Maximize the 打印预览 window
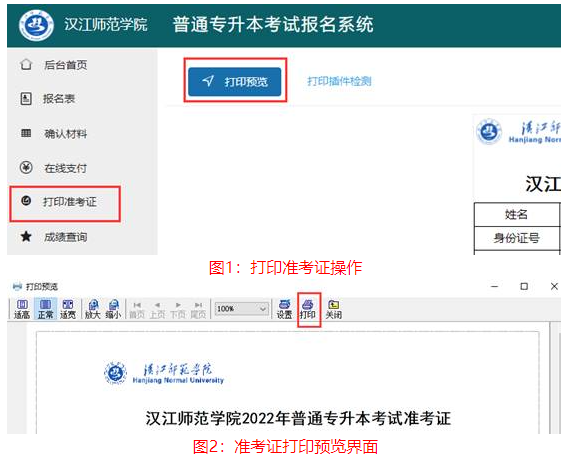The image size is (574, 463). point(524,286)
